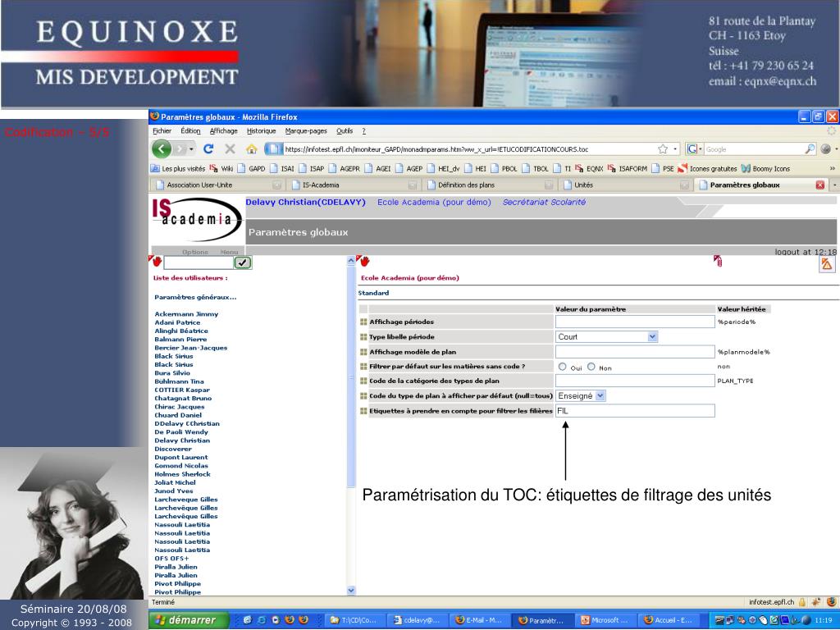This screenshot has width=840, height=630.
Task: Click the grid icon beside Type libelle période
Action: coord(363,337)
